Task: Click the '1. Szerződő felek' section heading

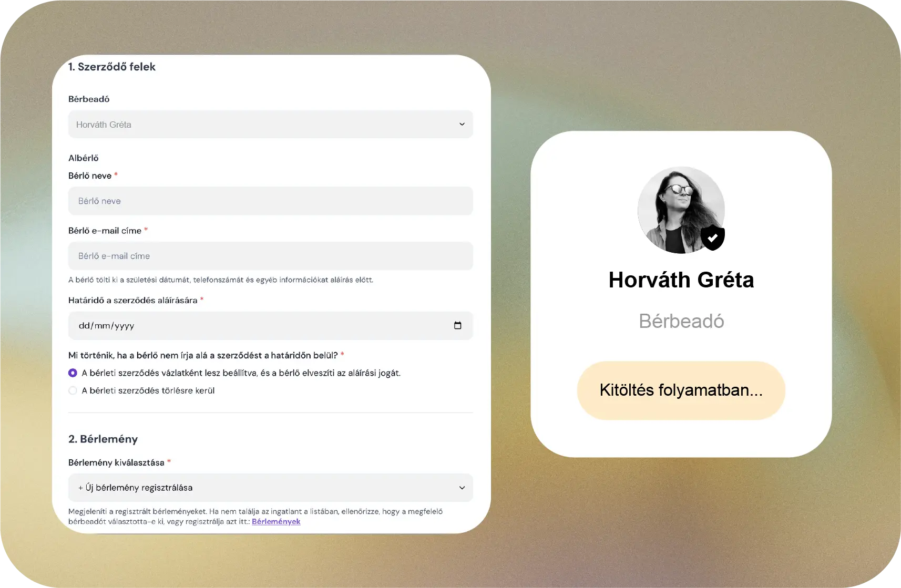Action: coord(112,67)
